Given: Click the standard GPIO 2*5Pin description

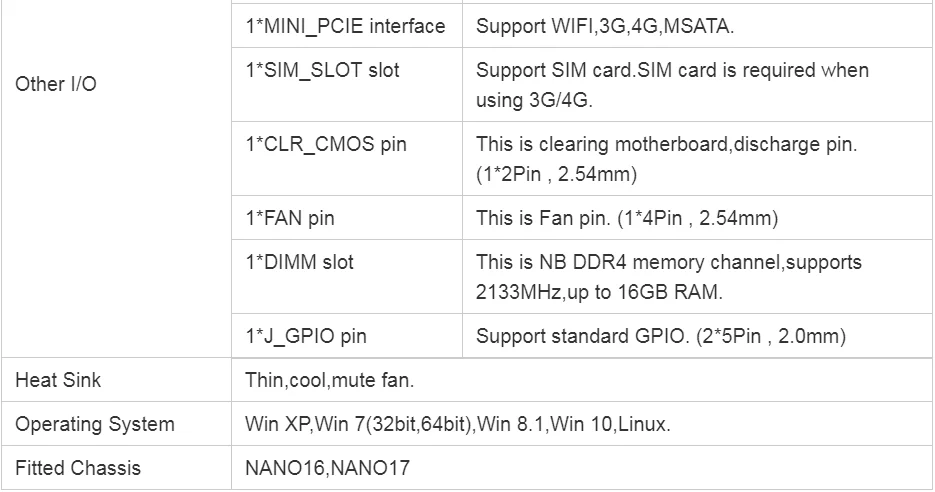Looking at the screenshot, I should click(661, 337).
